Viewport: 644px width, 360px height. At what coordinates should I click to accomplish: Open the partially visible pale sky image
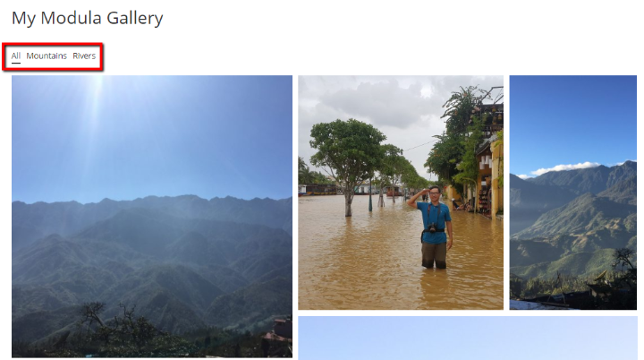click(468, 338)
